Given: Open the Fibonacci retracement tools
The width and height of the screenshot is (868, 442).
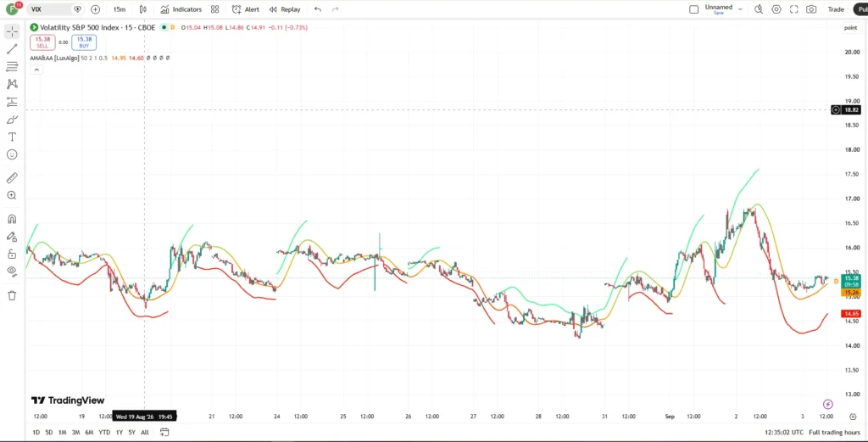Looking at the screenshot, I should pos(12,67).
